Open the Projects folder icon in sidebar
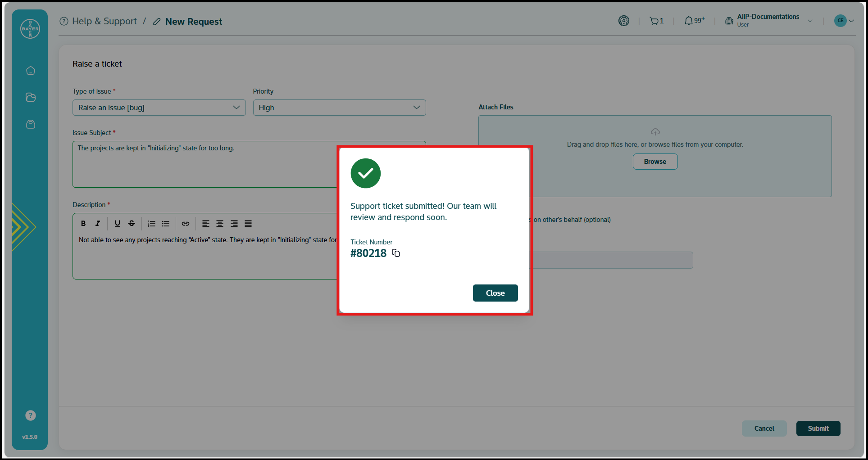Screen dimensions: 868x460 click(30, 97)
